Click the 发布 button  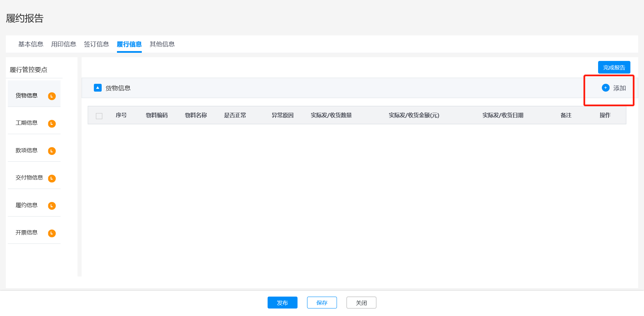[282, 303]
